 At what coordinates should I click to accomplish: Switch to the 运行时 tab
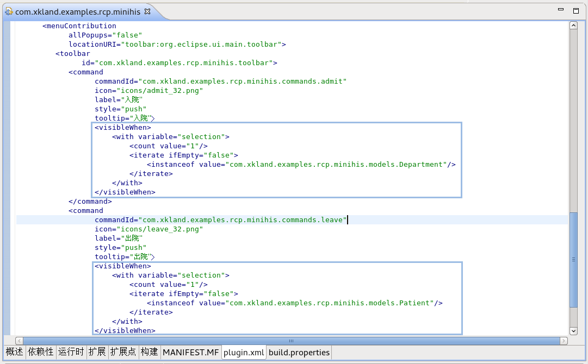(71, 352)
